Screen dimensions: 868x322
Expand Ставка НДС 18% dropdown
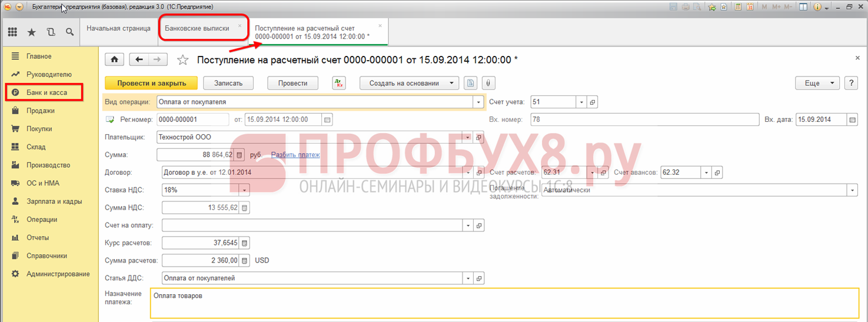click(244, 190)
